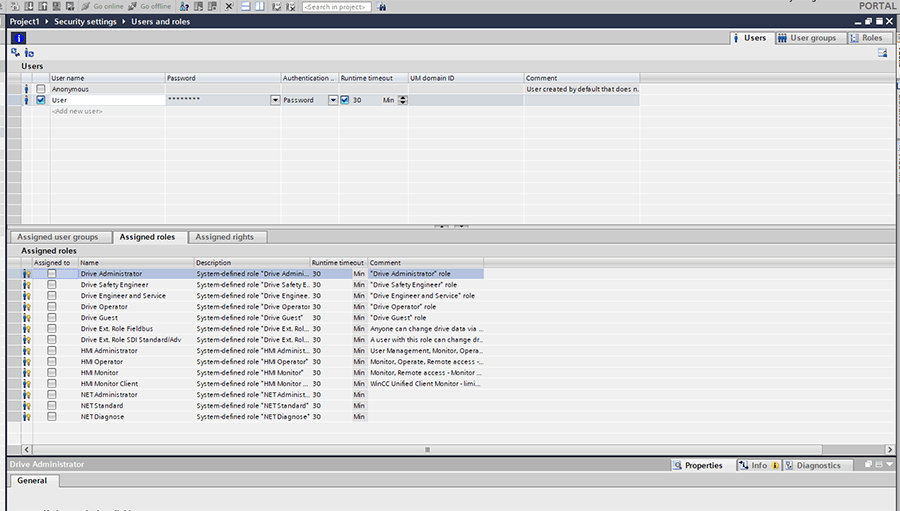Image resolution: width=900 pixels, height=511 pixels.
Task: Collapse the Properties inspector panel arrow
Action: [890, 464]
